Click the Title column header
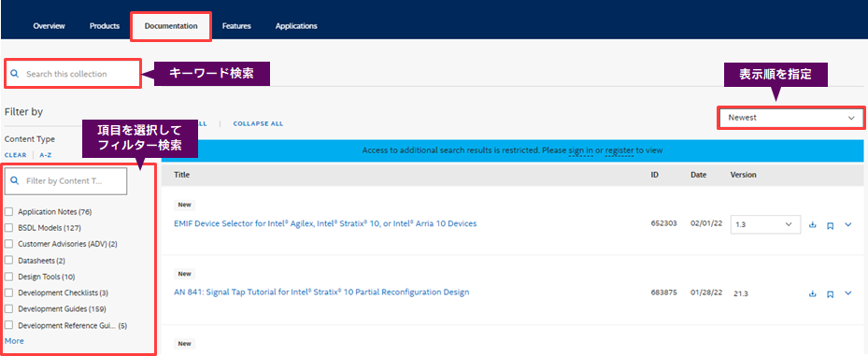The width and height of the screenshot is (868, 356). (181, 175)
